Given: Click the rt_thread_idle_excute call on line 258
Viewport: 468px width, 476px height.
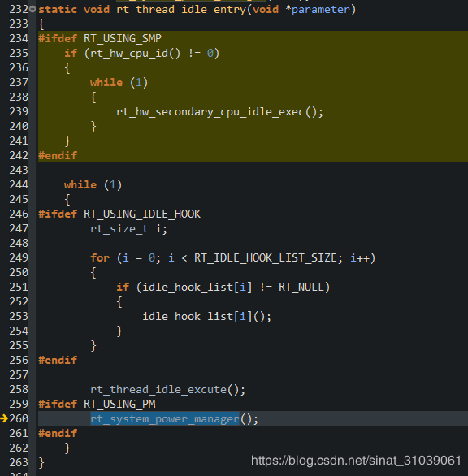Looking at the screenshot, I should pyautogui.click(x=167, y=389).
